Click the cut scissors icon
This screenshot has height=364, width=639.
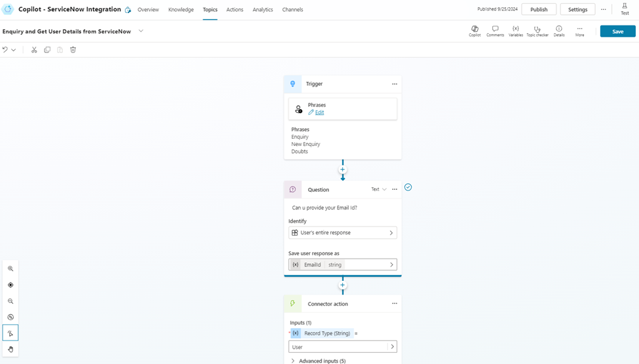pos(34,50)
